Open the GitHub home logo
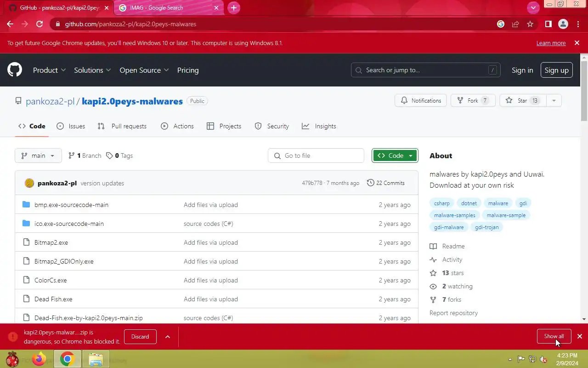588x368 pixels. point(15,70)
